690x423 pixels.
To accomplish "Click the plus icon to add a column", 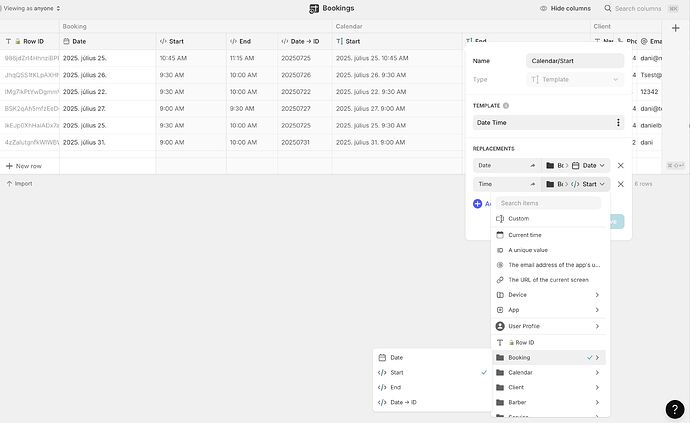I will pos(675,28).
